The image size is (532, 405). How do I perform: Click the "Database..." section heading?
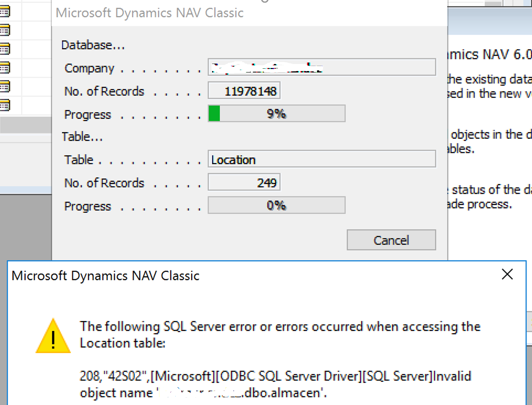click(93, 45)
